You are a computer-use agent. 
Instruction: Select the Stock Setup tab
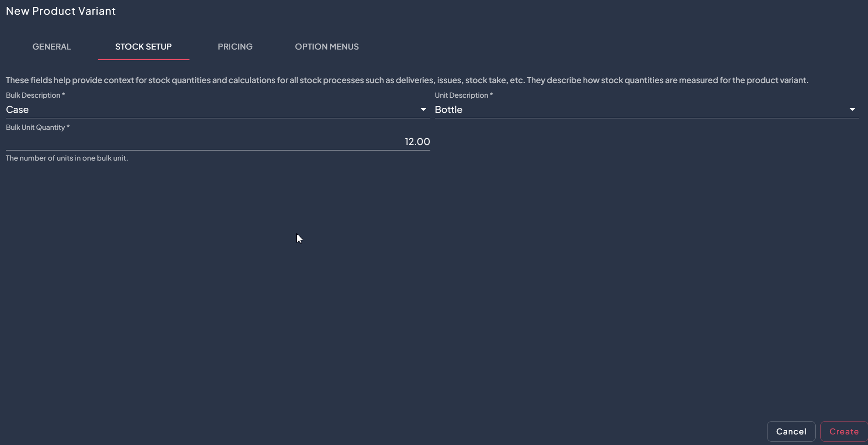(x=143, y=47)
